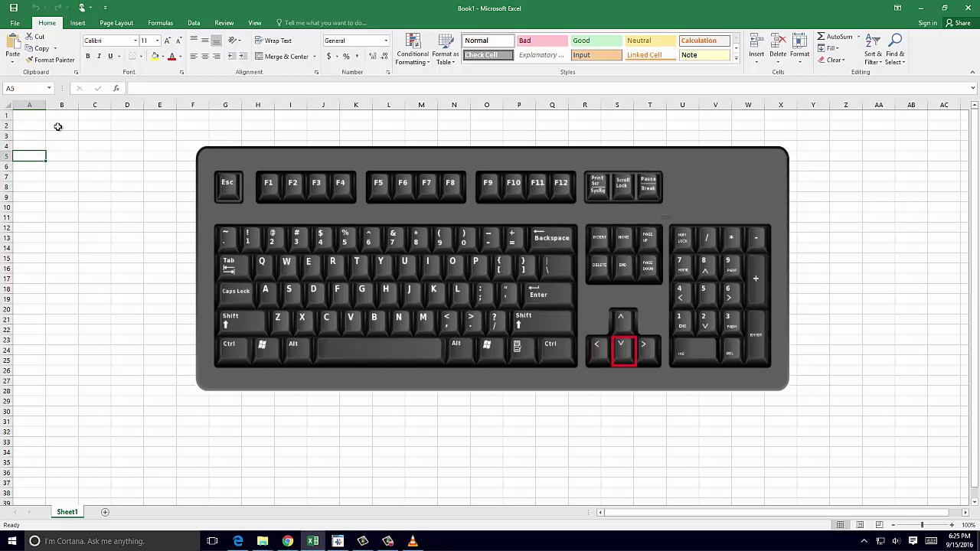Select Middle Align icon

205,41
